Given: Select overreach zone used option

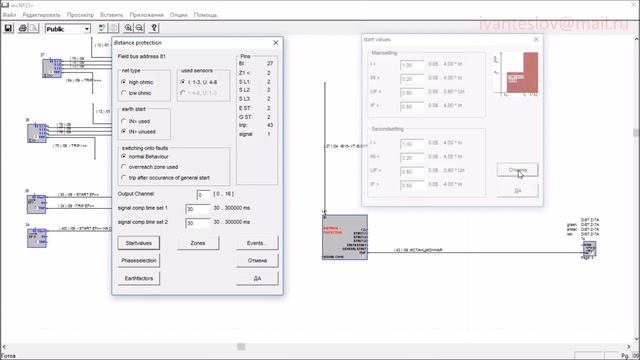Looking at the screenshot, I should pos(149,167).
